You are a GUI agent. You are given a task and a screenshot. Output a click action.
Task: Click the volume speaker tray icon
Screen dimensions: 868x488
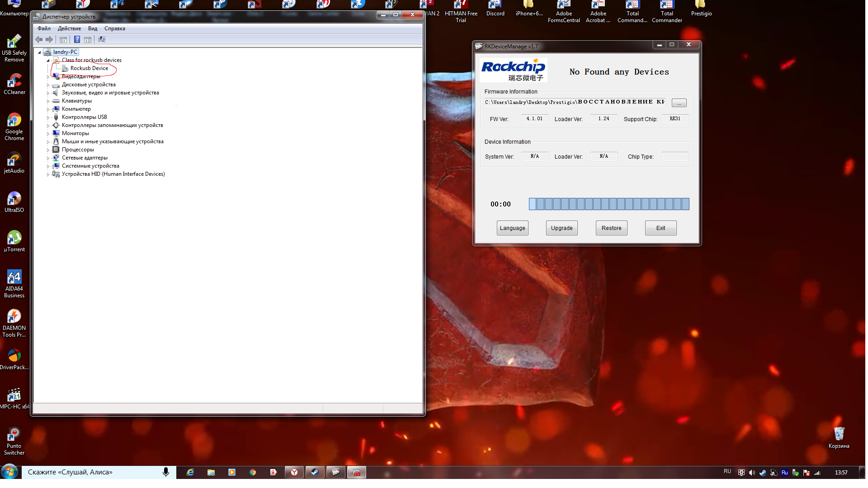(x=752, y=473)
